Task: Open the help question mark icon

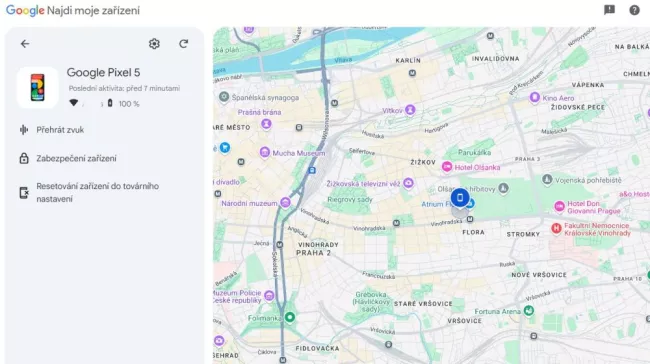Action: (634, 10)
